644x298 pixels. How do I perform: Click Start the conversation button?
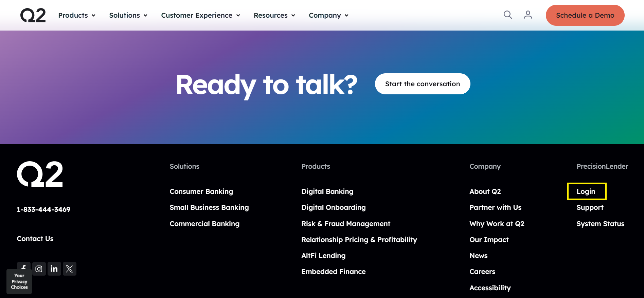point(422,84)
